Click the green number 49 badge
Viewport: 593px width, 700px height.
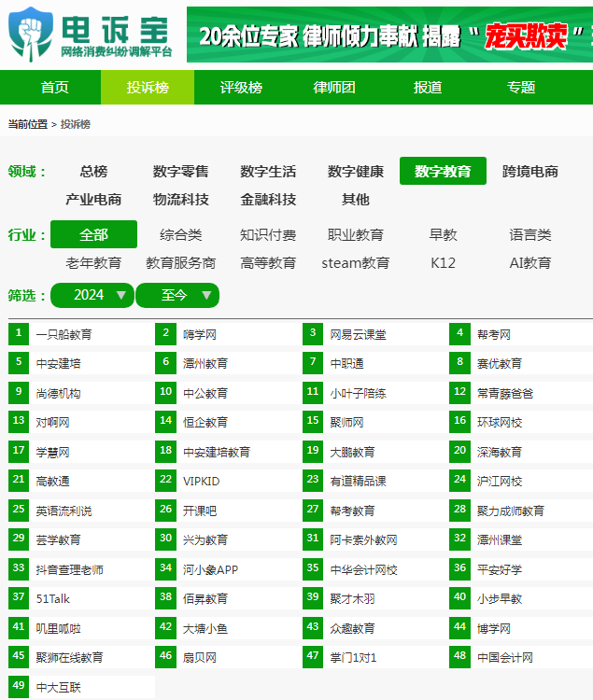pos(19,686)
